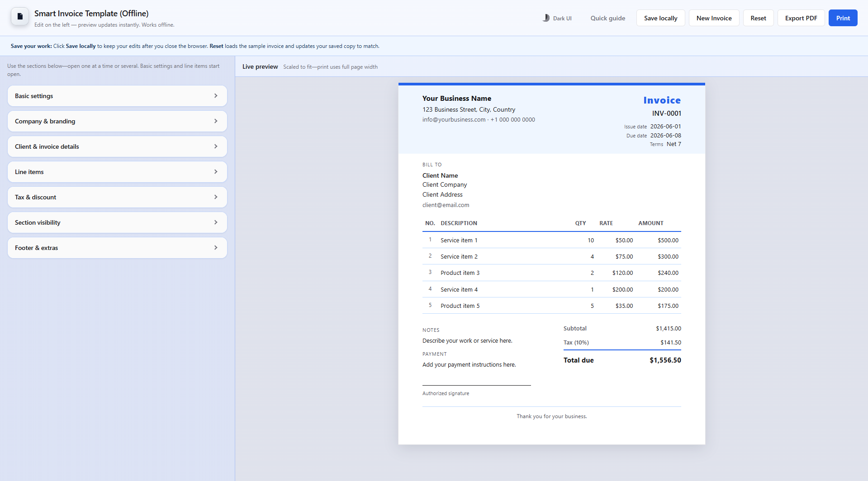868x481 pixels.
Task: Toggle the Dark UI moon icon
Action: 545,18
